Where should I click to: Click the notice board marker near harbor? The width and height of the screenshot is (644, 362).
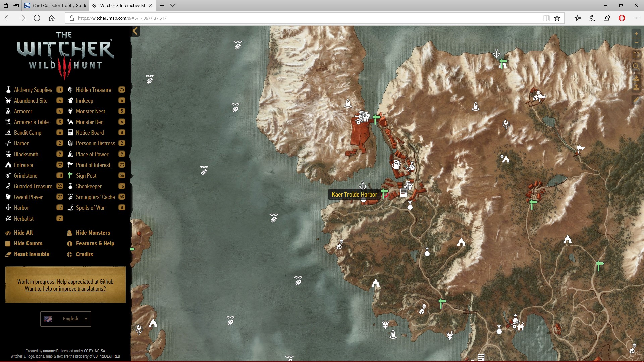point(404,192)
